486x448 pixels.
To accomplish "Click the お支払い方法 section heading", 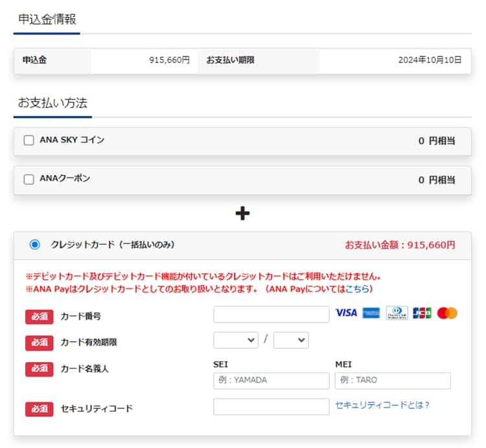I will pyautogui.click(x=52, y=103).
